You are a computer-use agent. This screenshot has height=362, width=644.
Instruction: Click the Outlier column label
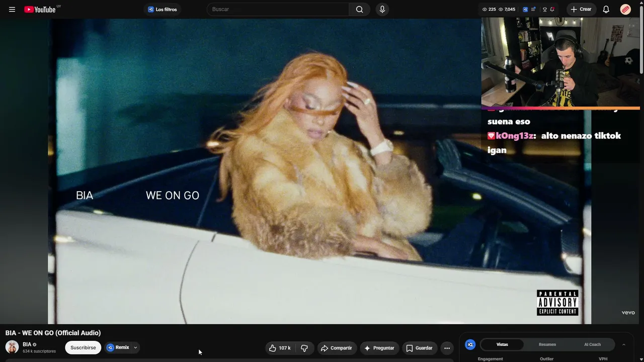[547, 359]
